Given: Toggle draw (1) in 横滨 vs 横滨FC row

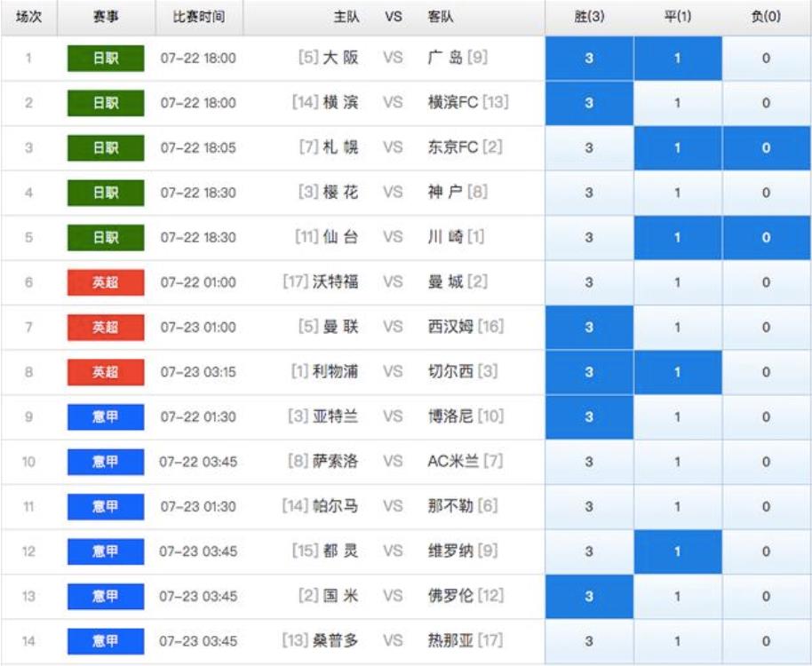Looking at the screenshot, I should pos(677,103).
